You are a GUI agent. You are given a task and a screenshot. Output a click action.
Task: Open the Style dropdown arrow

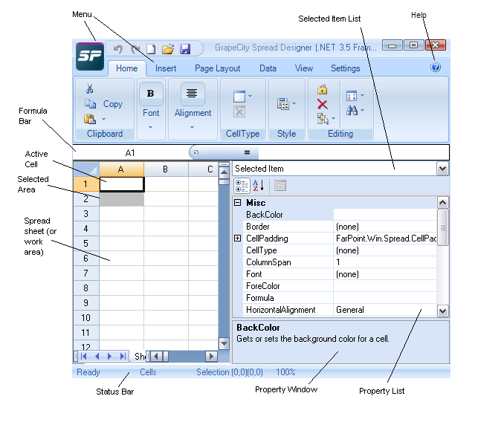294,104
